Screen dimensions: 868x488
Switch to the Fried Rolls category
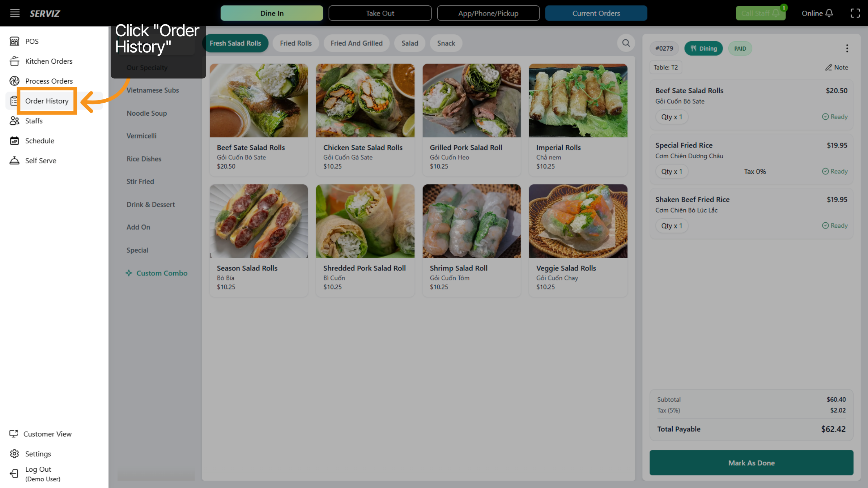(295, 43)
